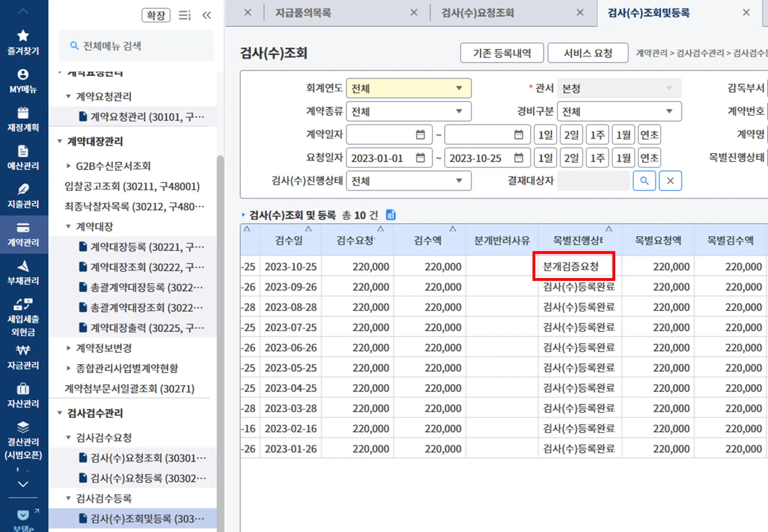Open the 경비구분 dropdown
Screen dimensions: 768x532
pyautogui.click(x=619, y=112)
